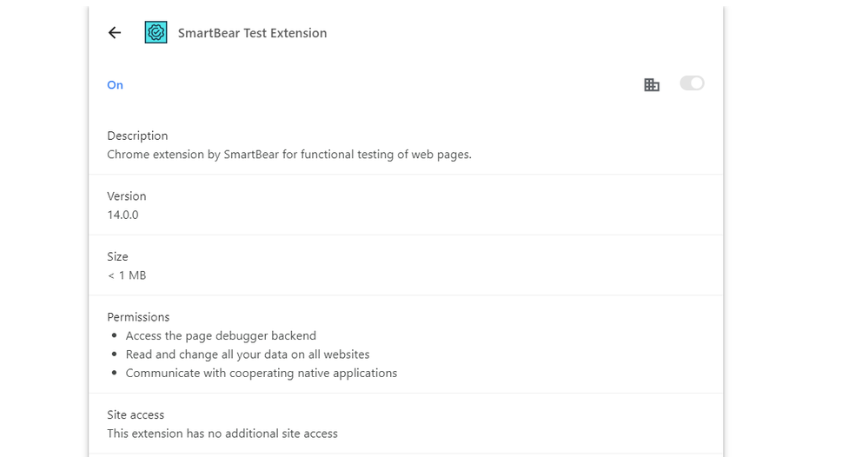Select the Version section heading

click(127, 196)
